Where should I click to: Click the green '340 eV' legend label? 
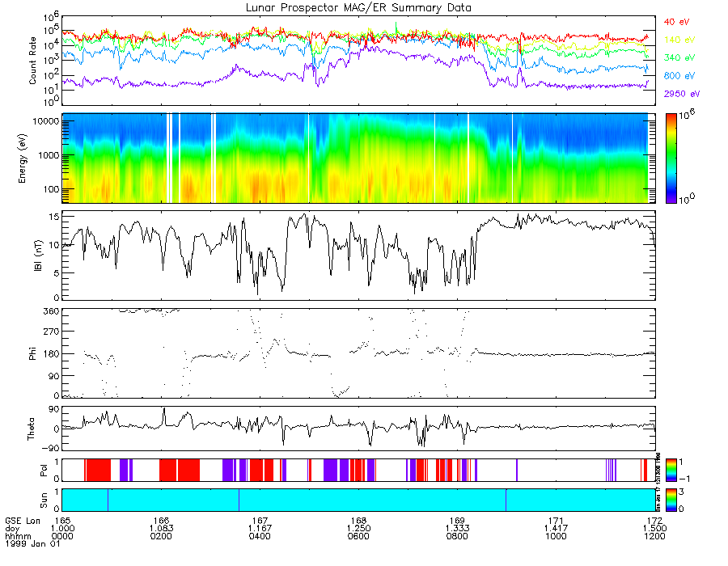[x=679, y=57]
